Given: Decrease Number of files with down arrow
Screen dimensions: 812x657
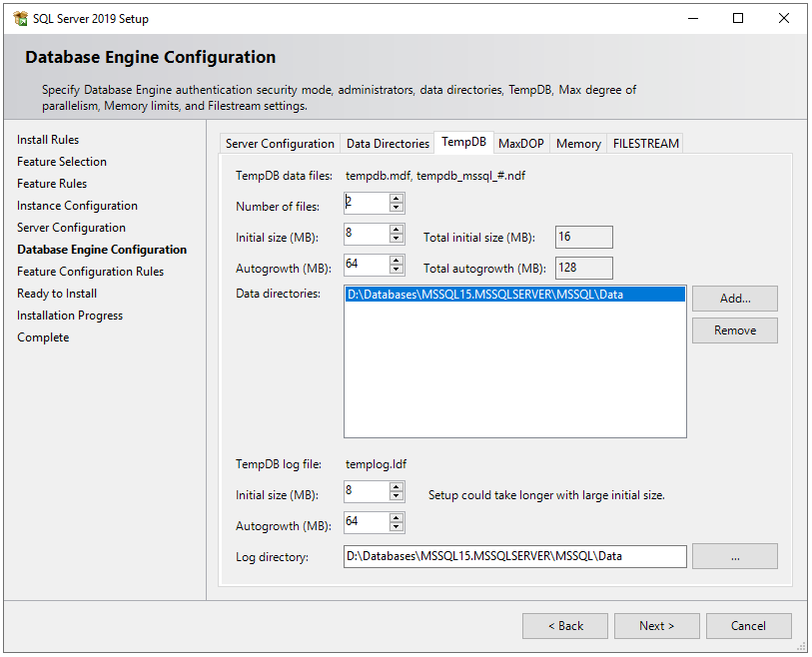Looking at the screenshot, I should [x=397, y=208].
